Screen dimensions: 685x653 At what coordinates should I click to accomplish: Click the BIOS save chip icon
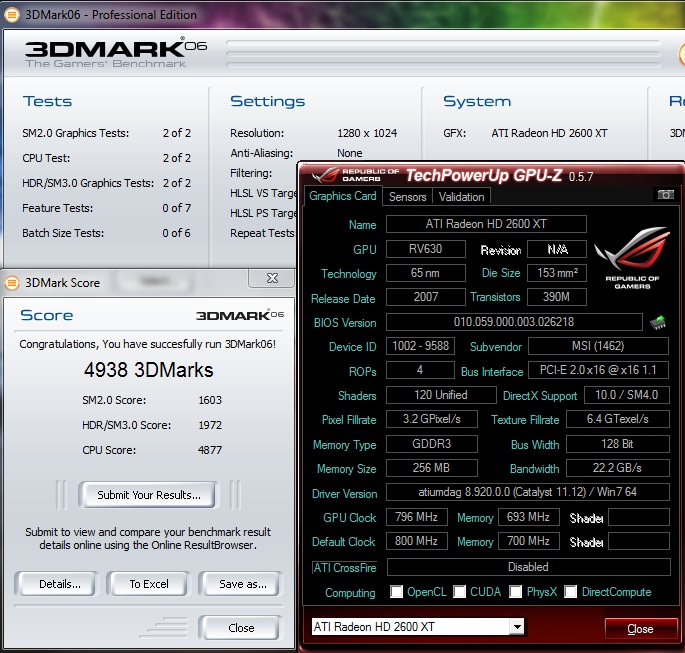[x=657, y=322]
